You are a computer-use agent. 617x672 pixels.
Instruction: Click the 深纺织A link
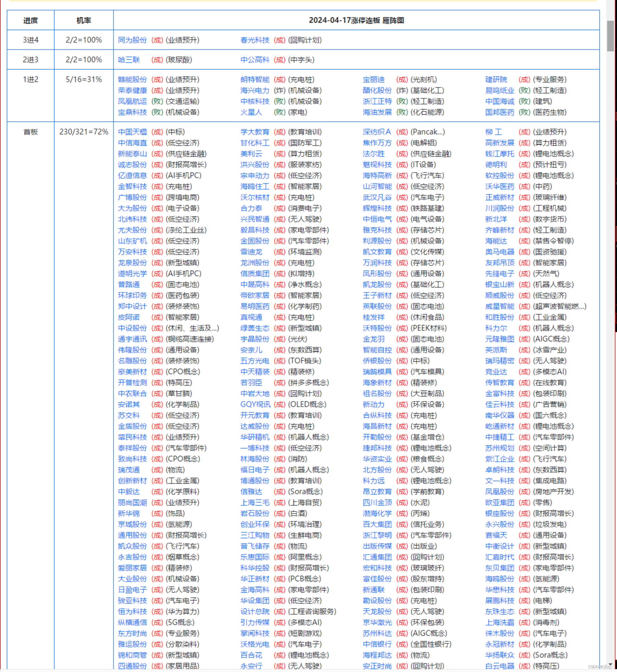(377, 132)
